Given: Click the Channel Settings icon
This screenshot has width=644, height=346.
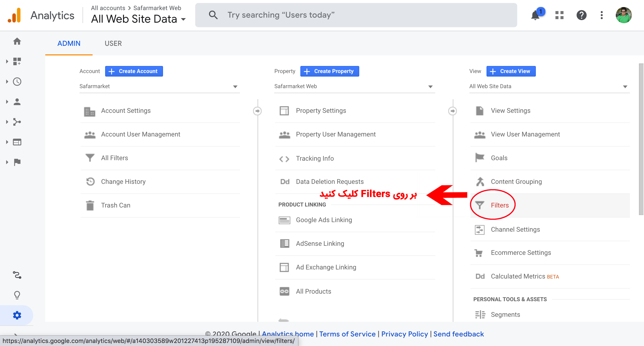Looking at the screenshot, I should (479, 229).
